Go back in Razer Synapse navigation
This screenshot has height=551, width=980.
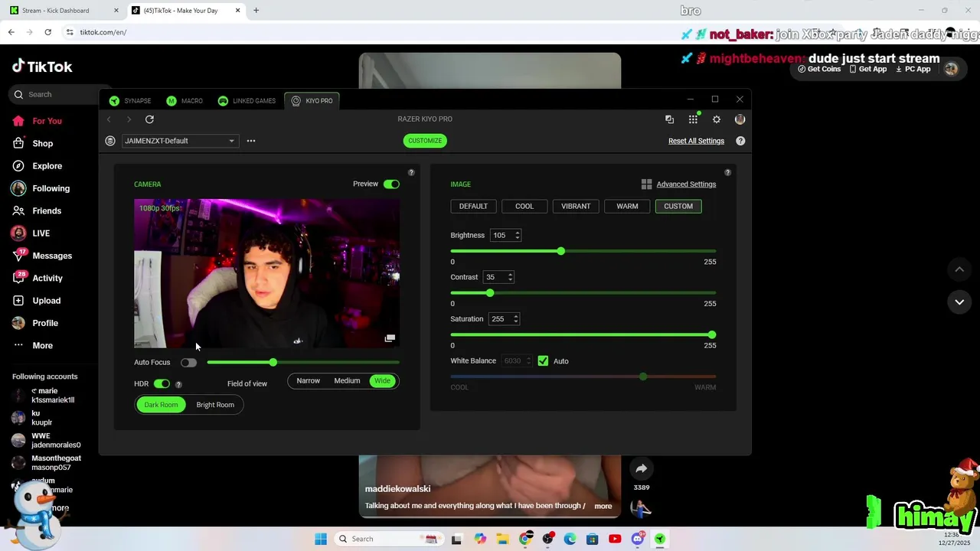pos(109,119)
